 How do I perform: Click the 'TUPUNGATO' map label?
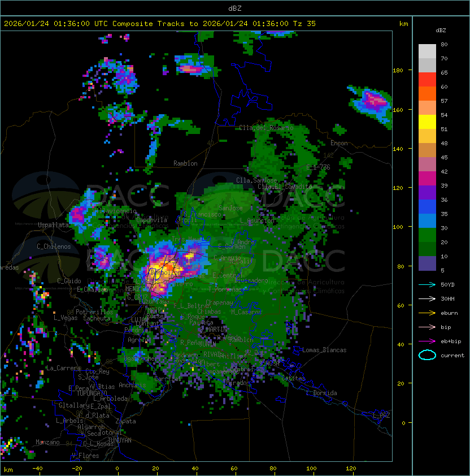[x=92, y=393]
